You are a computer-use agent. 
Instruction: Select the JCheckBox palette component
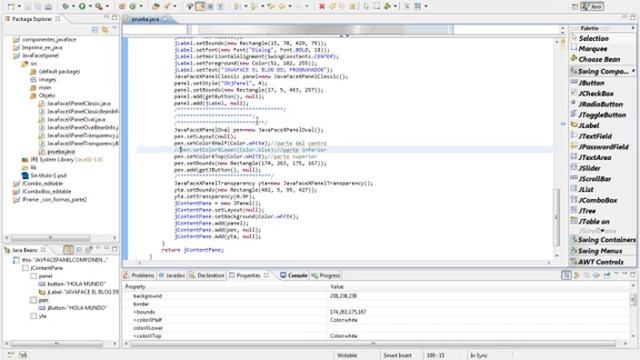coord(596,93)
